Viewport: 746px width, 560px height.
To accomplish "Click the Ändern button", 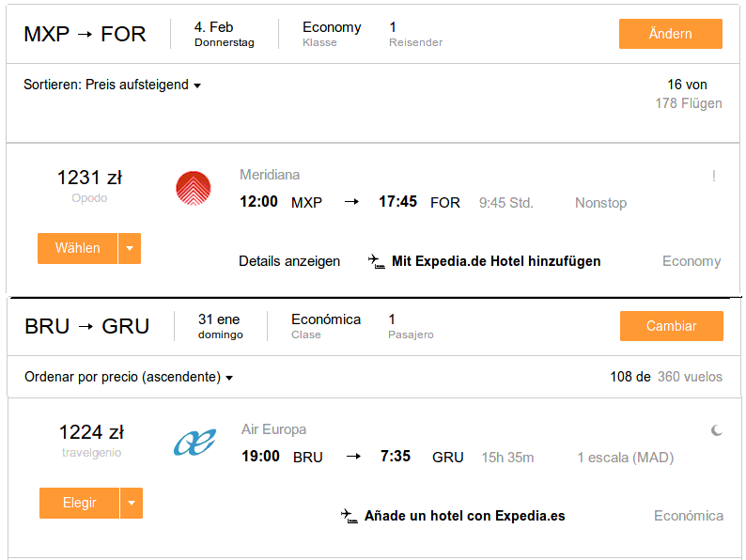I will (670, 34).
